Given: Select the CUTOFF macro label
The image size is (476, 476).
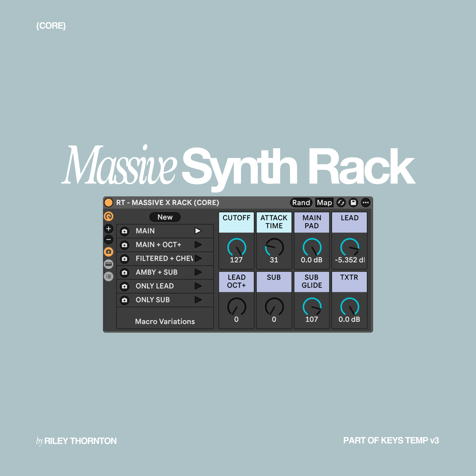Looking at the screenshot, I should pyautogui.click(x=237, y=222).
